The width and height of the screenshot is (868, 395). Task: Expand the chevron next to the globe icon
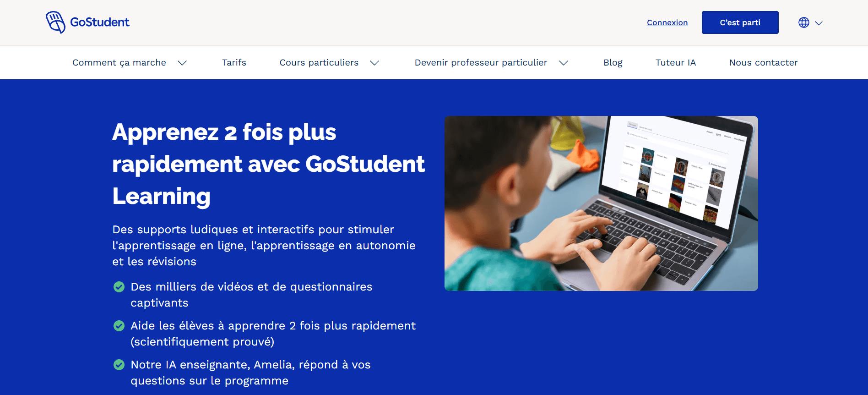pos(819,23)
